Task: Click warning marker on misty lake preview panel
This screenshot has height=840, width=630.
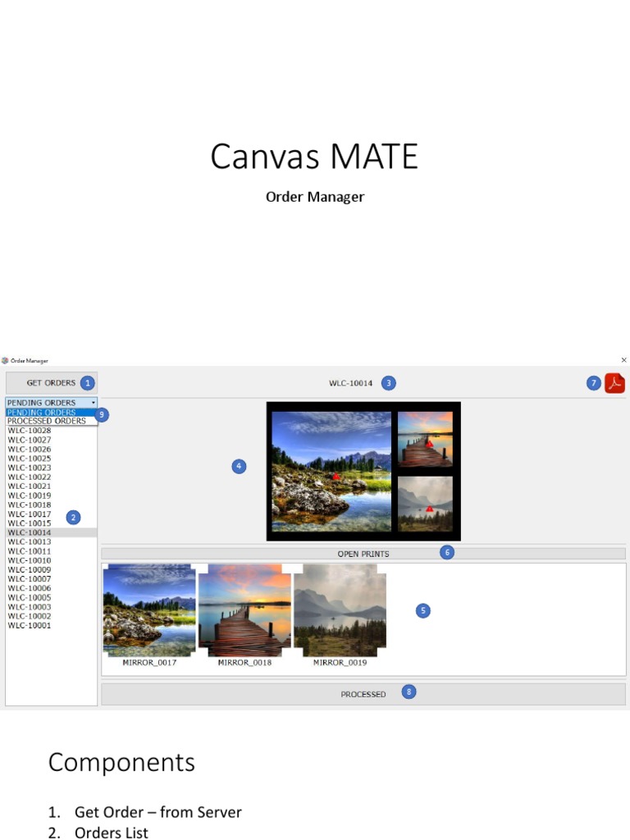Action: (x=429, y=509)
